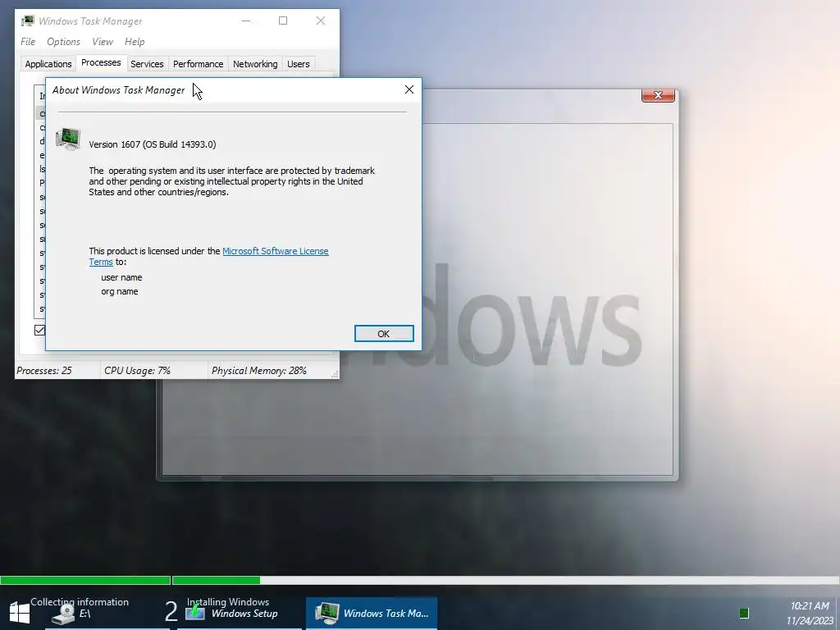
Task: Open the Help menu
Action: pyautogui.click(x=135, y=42)
